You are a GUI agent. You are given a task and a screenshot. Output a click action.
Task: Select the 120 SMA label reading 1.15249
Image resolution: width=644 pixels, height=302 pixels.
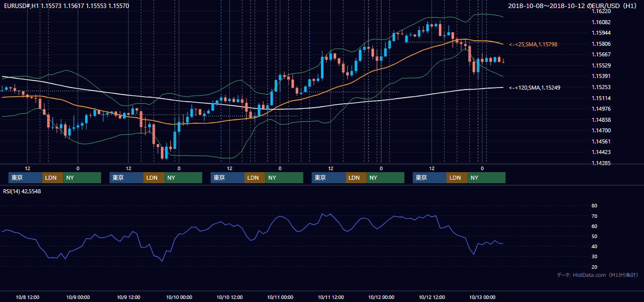(535, 88)
